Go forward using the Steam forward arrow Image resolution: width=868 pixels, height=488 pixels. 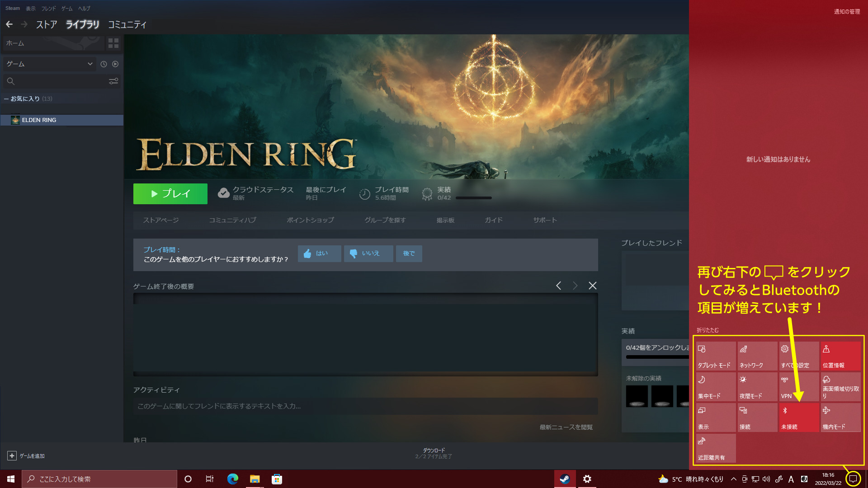(24, 24)
